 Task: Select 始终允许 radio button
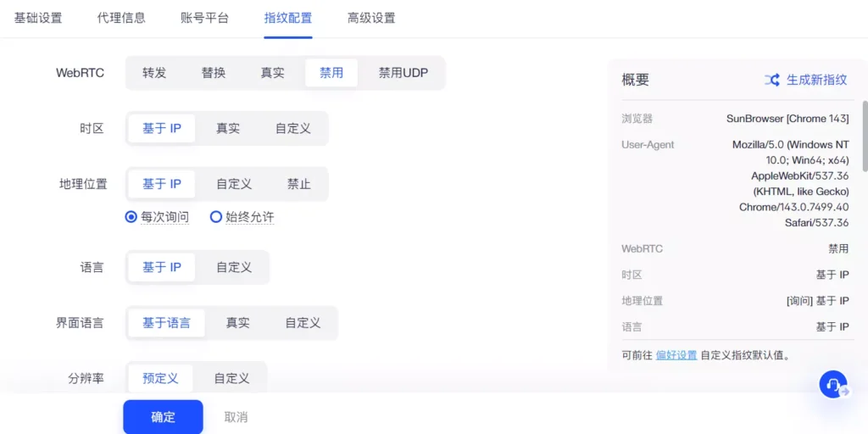(x=216, y=217)
